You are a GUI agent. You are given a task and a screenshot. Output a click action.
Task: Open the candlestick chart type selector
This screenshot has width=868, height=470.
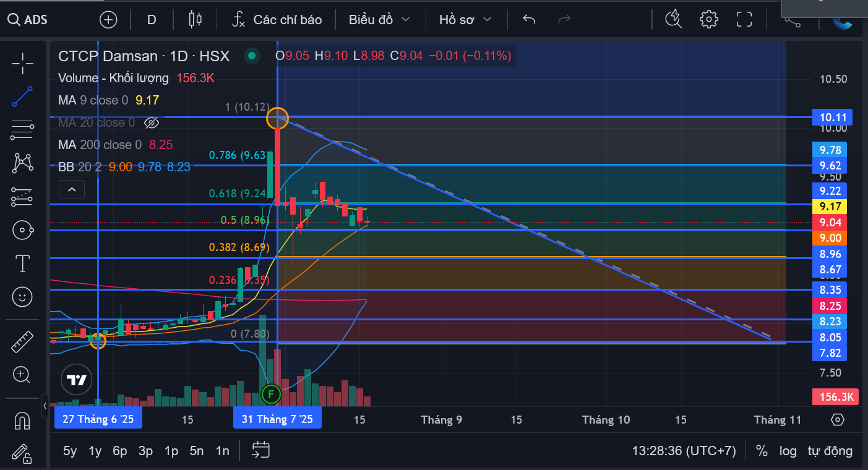point(196,20)
